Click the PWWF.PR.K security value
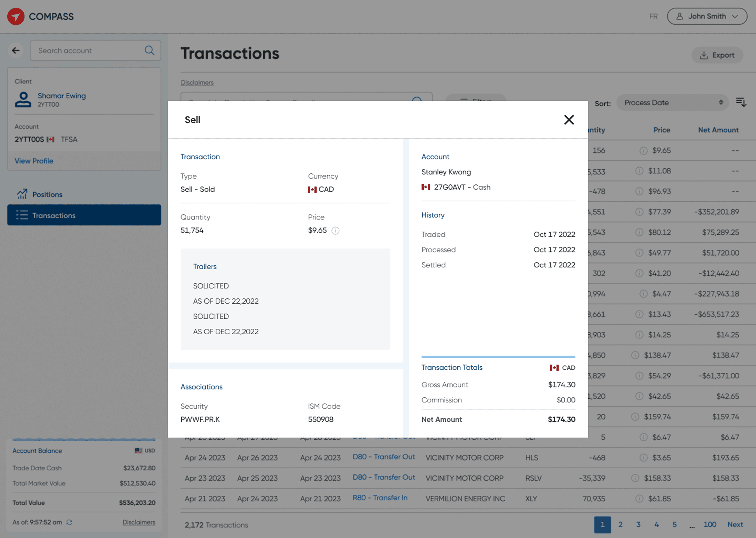Image resolution: width=756 pixels, height=538 pixels. pos(200,420)
